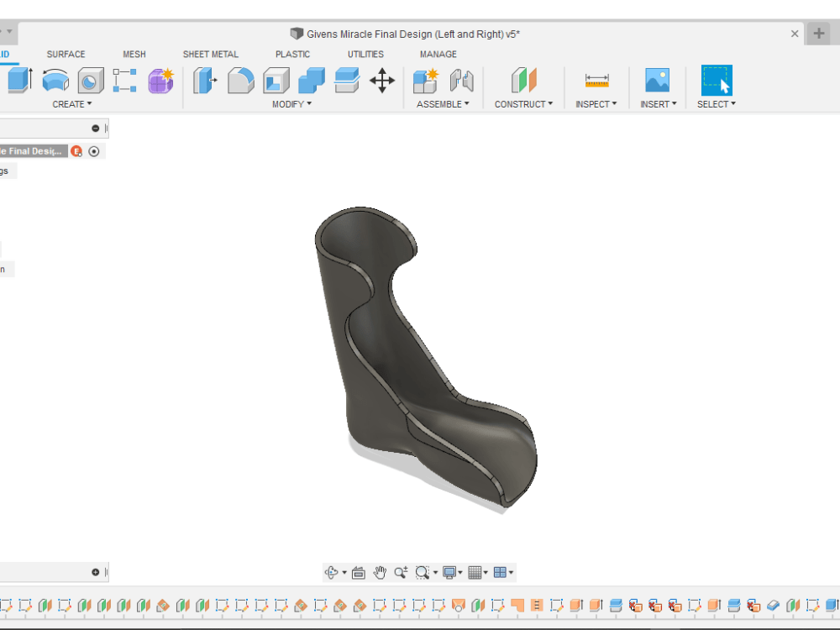Toggle the browser panel visibility
Screen dimensions: 840x630
(x=95, y=128)
